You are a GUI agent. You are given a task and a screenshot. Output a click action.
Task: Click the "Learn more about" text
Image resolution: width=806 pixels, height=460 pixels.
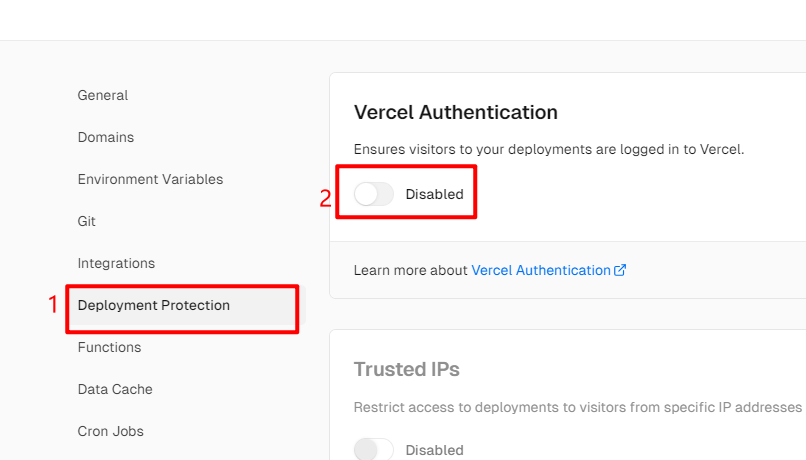[x=410, y=270]
